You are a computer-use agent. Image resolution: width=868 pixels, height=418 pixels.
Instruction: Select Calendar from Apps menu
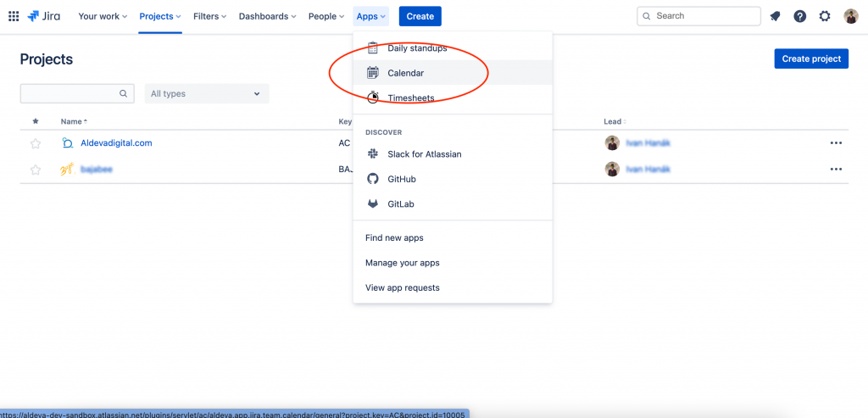(x=453, y=73)
